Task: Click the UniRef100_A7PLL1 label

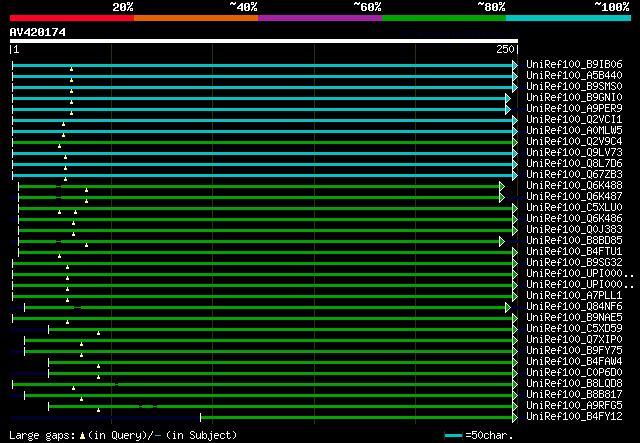Action: click(574, 296)
